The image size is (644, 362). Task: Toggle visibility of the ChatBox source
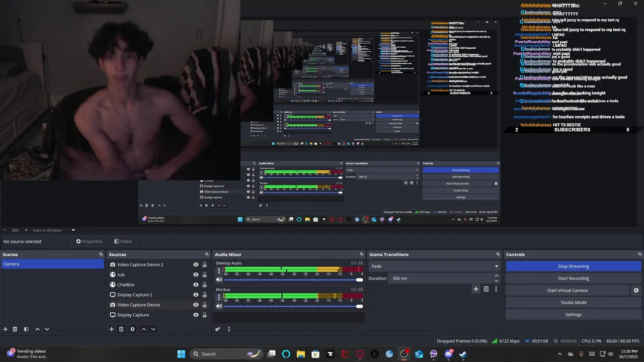point(196,285)
